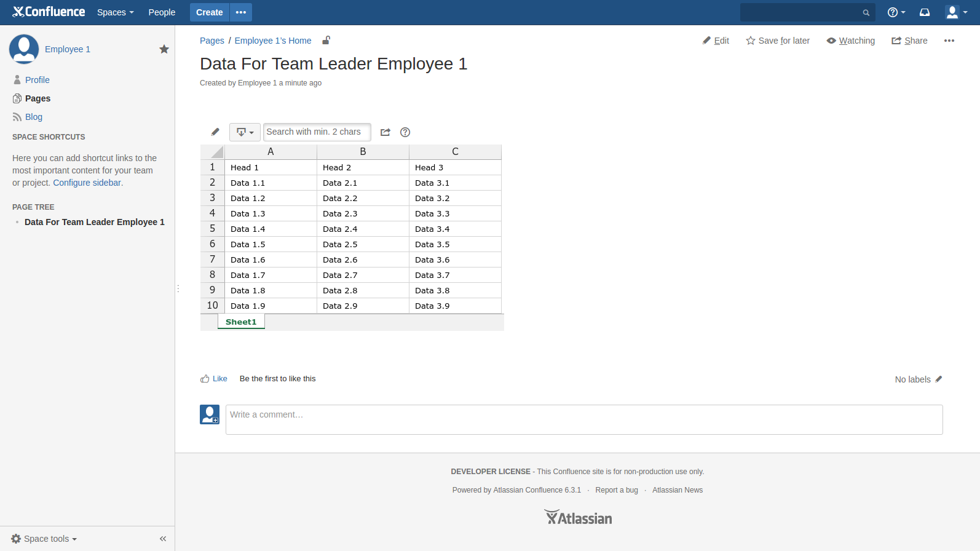Click the page restrictions unlock icon

(x=326, y=41)
